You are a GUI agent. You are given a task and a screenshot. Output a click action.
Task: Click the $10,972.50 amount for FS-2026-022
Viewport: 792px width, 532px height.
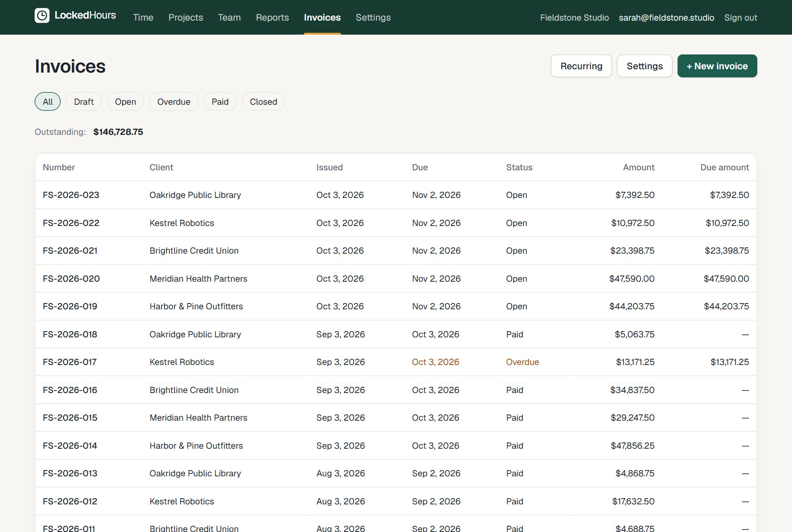pos(633,223)
